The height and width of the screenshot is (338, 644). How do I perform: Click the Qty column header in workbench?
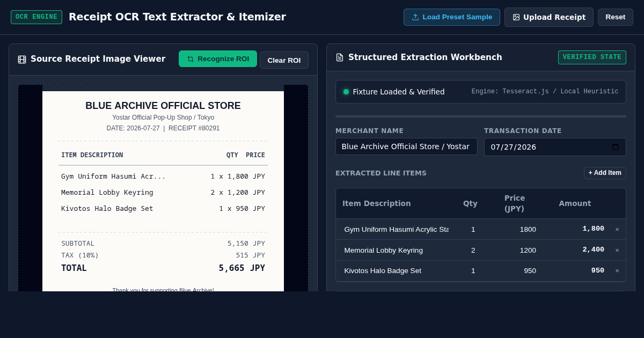[x=470, y=203]
